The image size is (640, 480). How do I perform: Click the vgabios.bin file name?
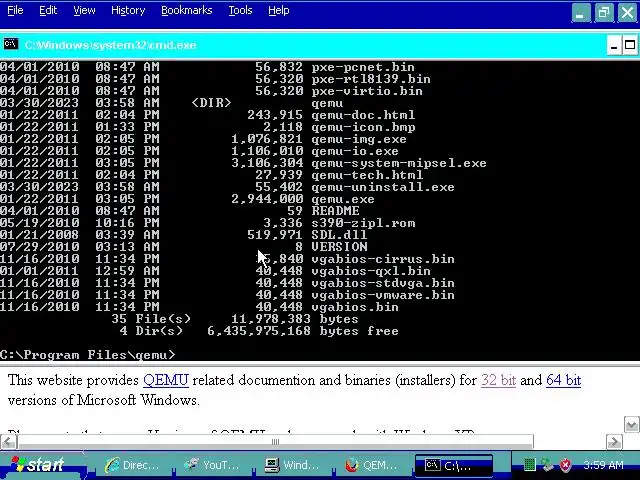(355, 307)
